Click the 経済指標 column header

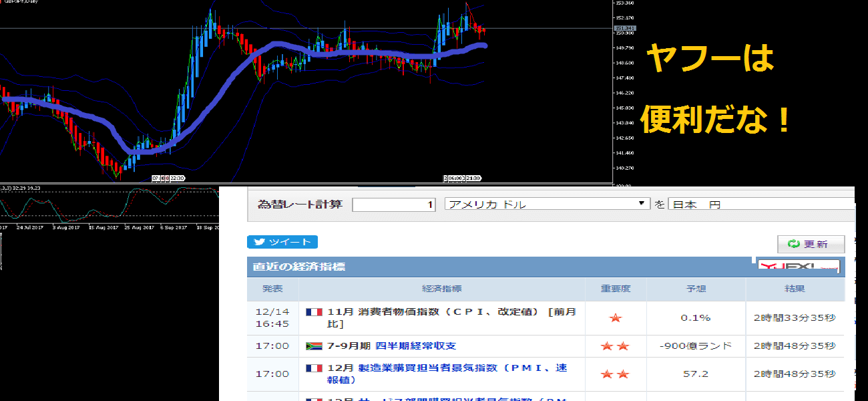point(441,289)
